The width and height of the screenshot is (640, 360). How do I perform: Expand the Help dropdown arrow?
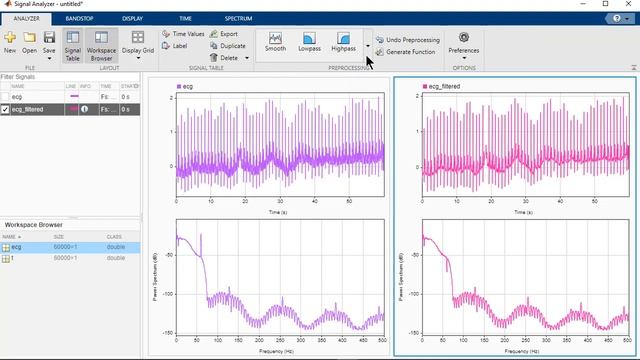click(627, 19)
